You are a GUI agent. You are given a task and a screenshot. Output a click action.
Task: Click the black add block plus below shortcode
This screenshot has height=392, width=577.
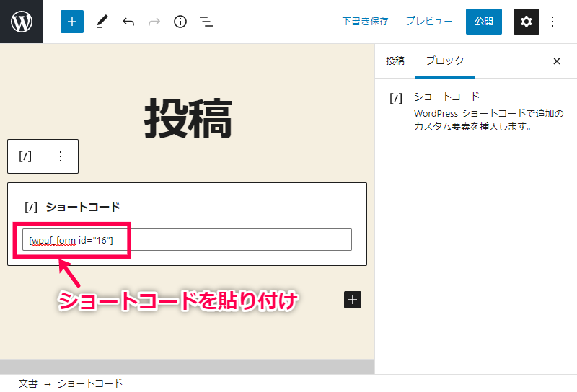[353, 300]
